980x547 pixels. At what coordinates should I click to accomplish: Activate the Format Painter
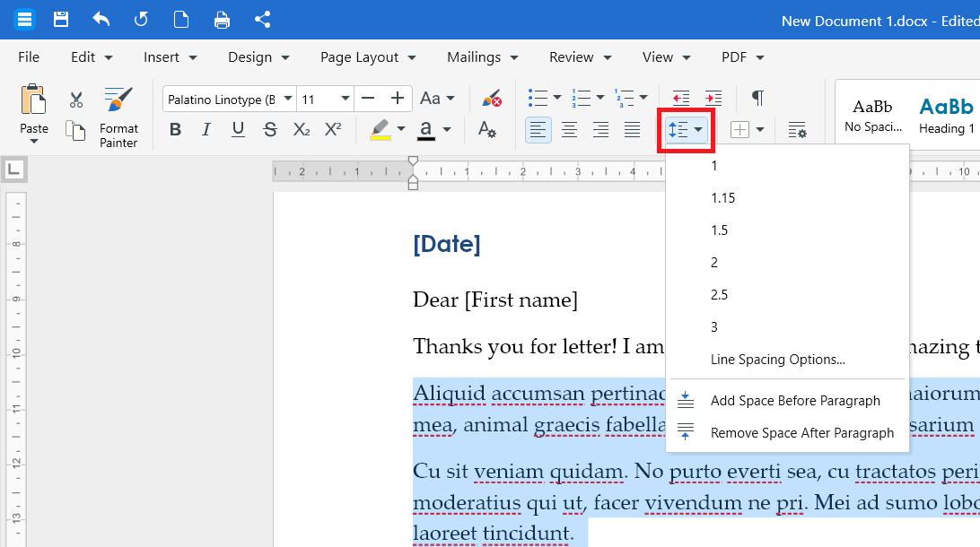tap(118, 118)
